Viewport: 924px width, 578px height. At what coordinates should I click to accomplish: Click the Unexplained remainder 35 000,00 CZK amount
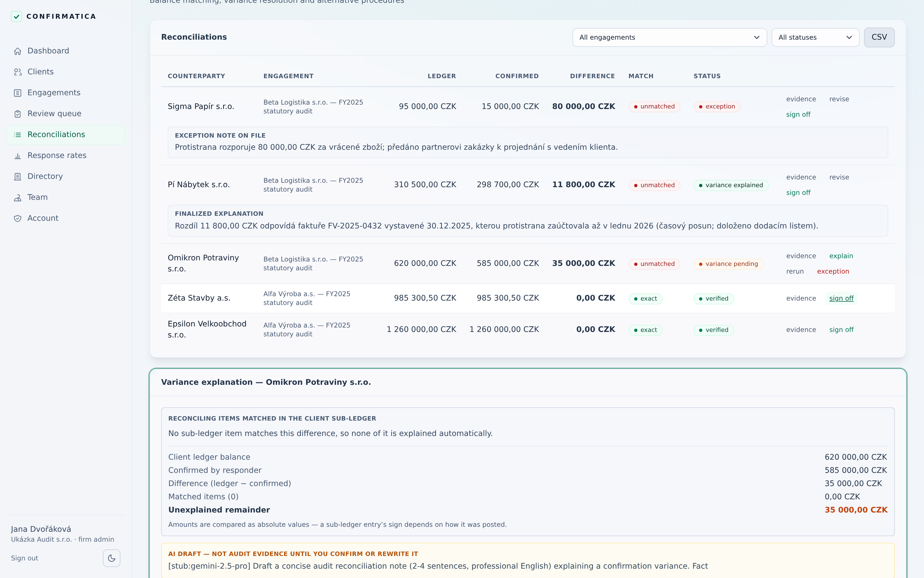856,510
